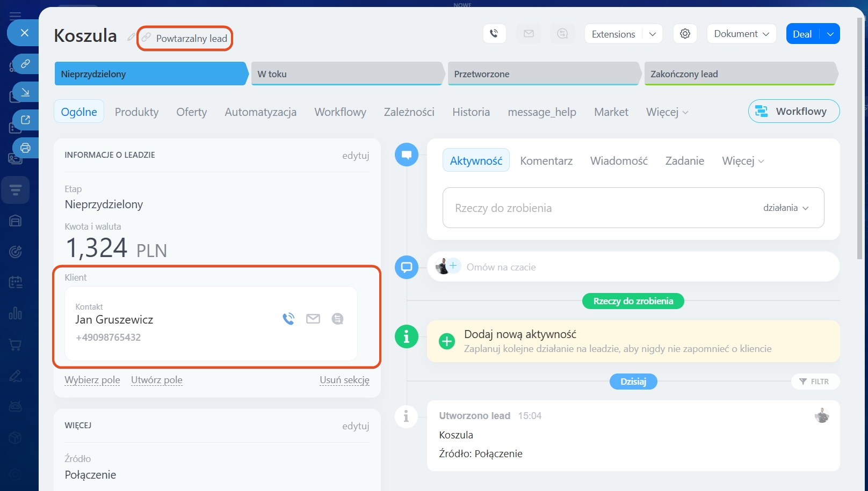Expand the działania dropdown
Screen dimensions: 868x491
[x=786, y=208]
